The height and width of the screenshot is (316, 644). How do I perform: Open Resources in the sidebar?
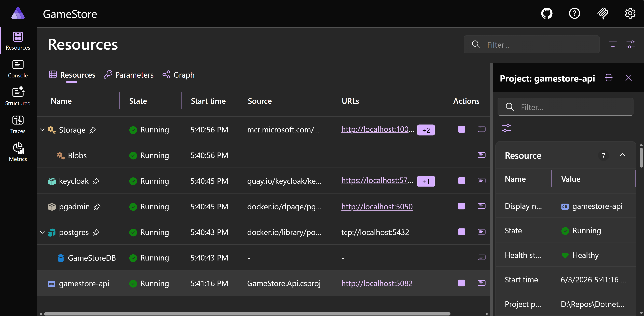(18, 41)
